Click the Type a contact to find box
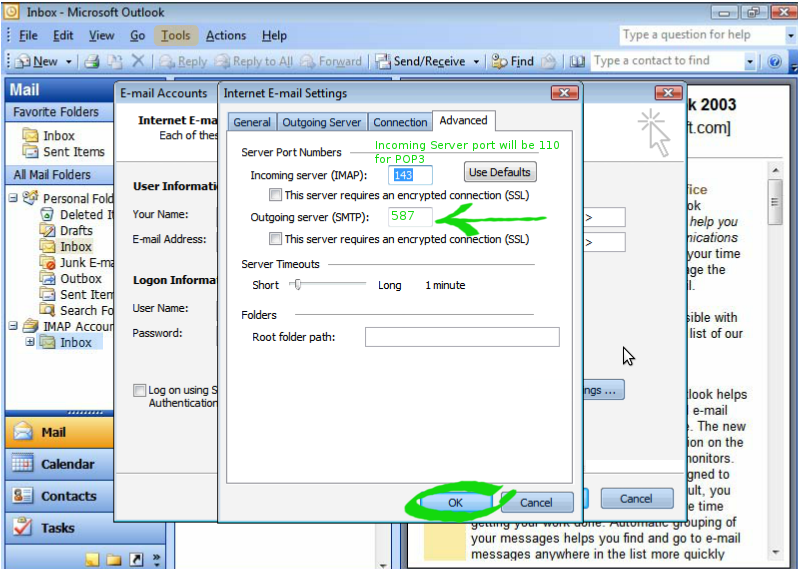Image resolution: width=798 pixels, height=569 pixels. 668,61
